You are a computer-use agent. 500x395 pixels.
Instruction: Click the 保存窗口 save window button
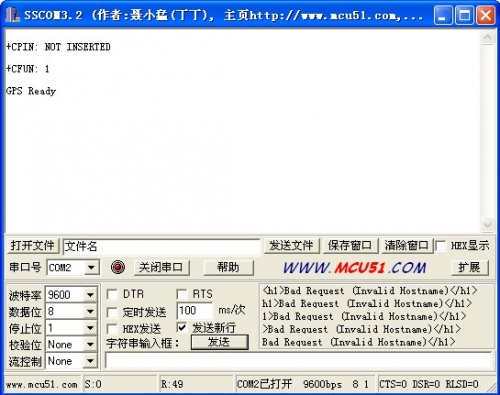350,246
